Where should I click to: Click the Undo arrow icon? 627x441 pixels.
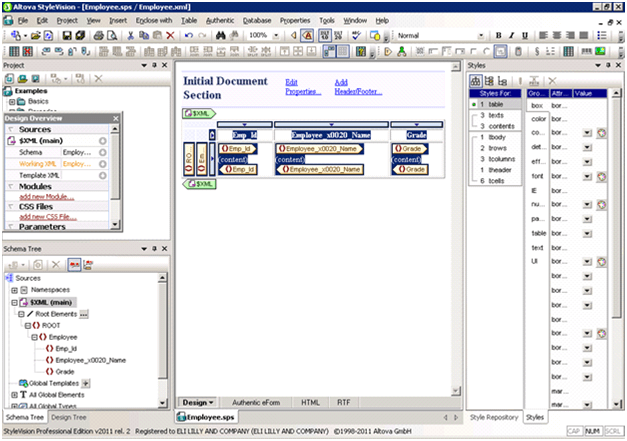(189, 36)
